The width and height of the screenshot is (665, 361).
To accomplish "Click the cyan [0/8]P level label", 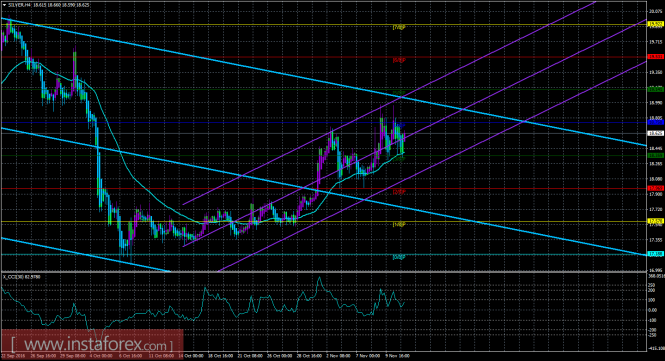I will [399, 257].
